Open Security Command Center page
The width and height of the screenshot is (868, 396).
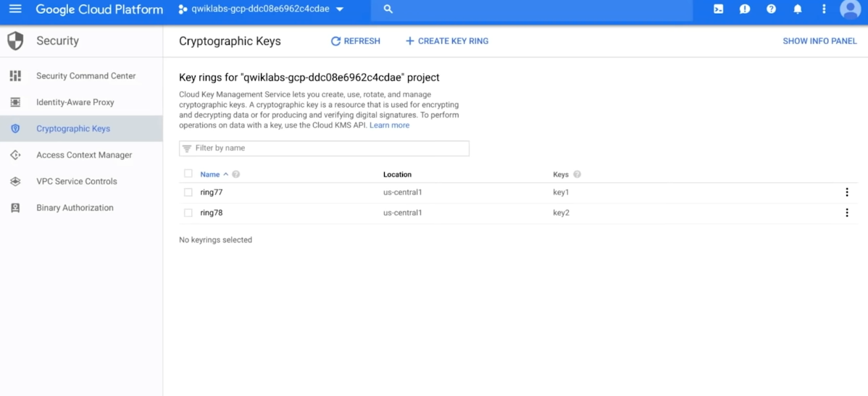click(x=85, y=76)
